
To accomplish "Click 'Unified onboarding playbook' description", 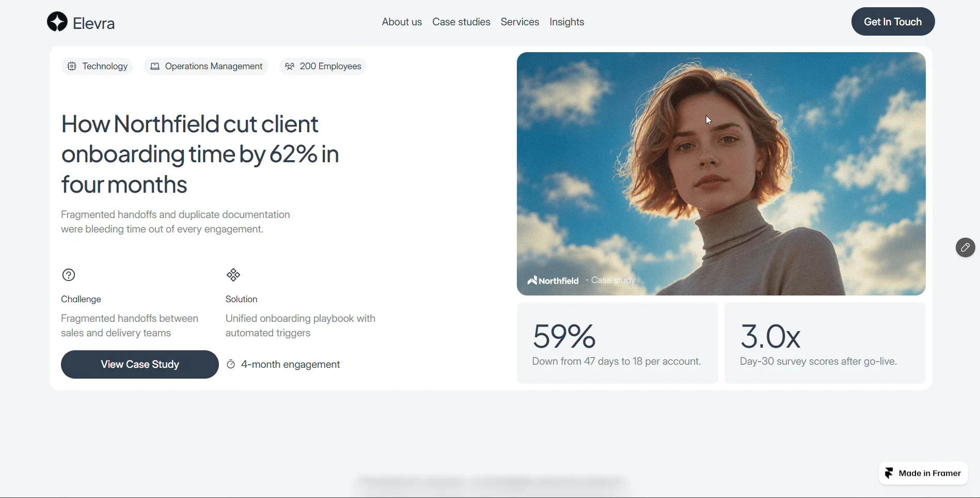I will click(301, 325).
